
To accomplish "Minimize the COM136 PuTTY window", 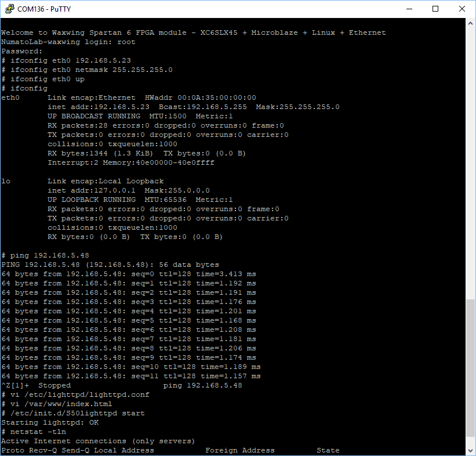I will click(x=409, y=9).
